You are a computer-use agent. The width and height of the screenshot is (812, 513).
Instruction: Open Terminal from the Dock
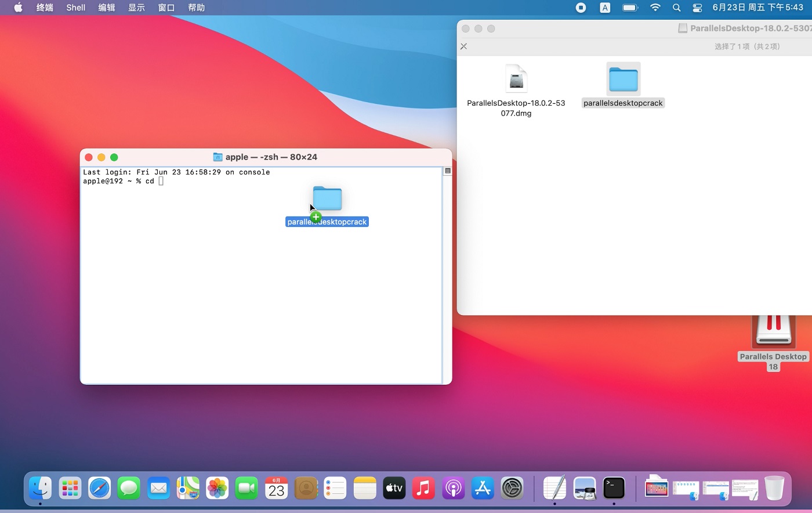coord(614,488)
